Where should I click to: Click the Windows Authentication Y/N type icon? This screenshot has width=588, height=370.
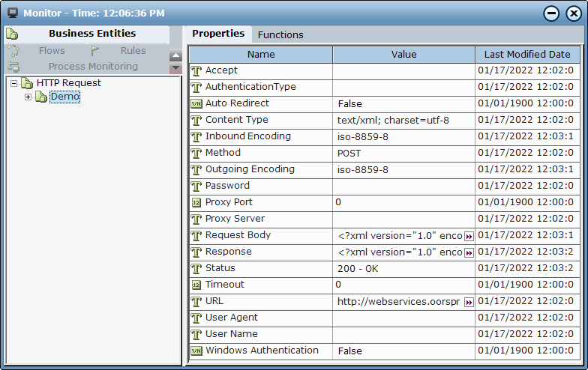tap(196, 351)
